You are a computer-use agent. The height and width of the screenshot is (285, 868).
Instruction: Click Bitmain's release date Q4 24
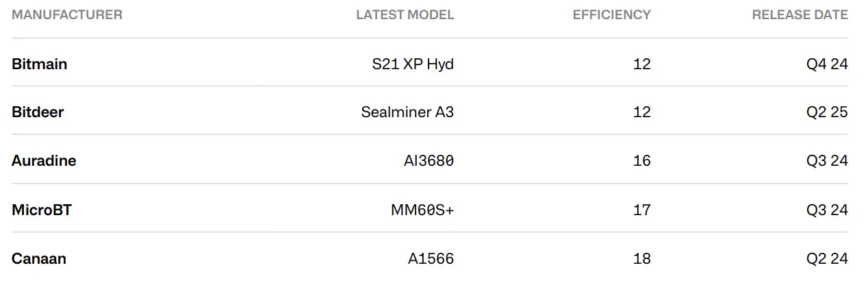coord(827,64)
